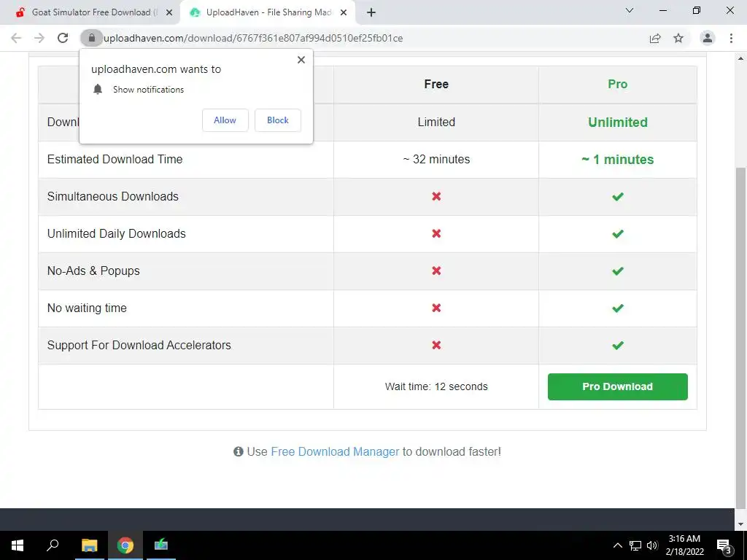Click the green check for No-Ads & Popups
This screenshot has width=747, height=560.
point(617,271)
